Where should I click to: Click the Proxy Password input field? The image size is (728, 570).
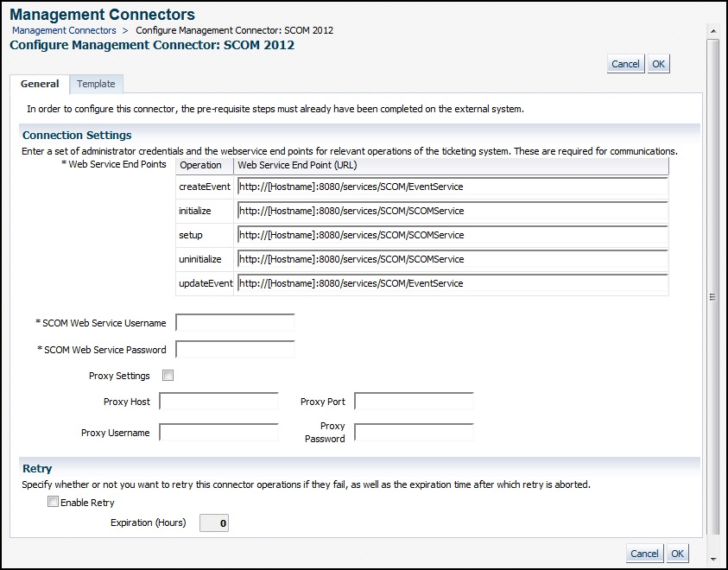(x=413, y=433)
